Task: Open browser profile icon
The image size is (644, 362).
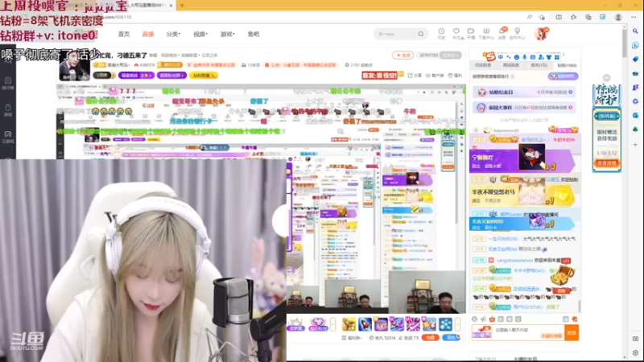Action: (x=618, y=17)
